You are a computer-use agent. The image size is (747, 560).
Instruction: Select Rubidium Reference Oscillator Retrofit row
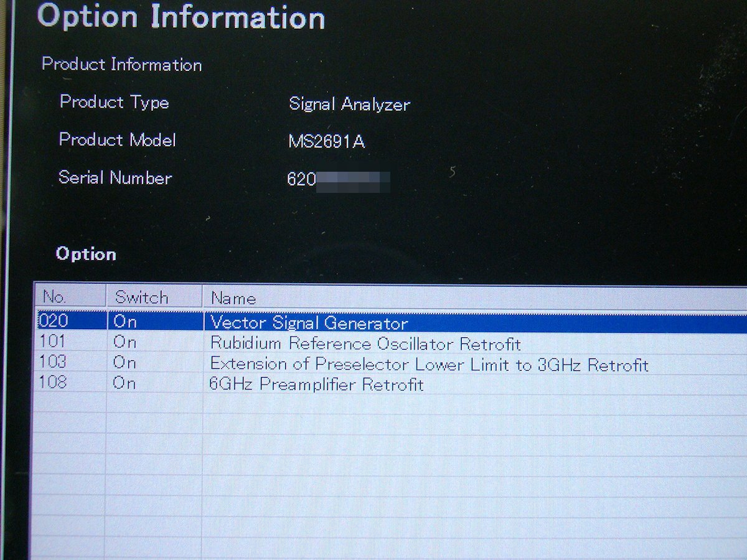click(x=365, y=343)
